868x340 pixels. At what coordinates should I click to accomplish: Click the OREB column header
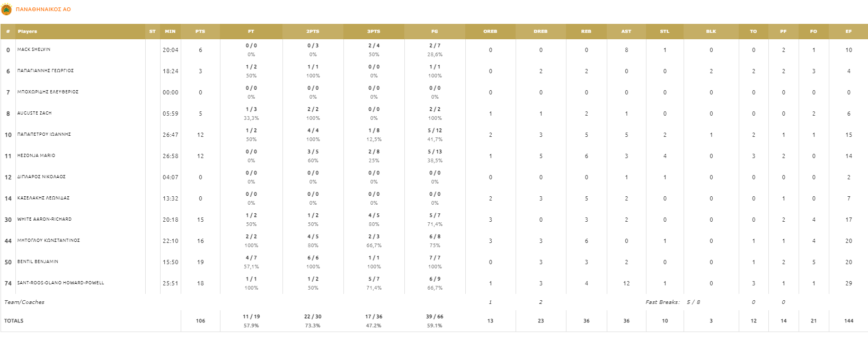490,31
